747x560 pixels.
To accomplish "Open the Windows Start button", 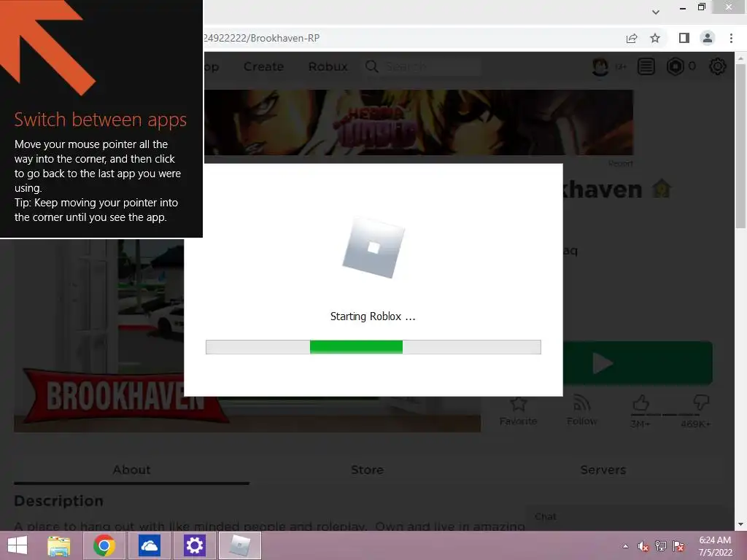I will (18, 545).
